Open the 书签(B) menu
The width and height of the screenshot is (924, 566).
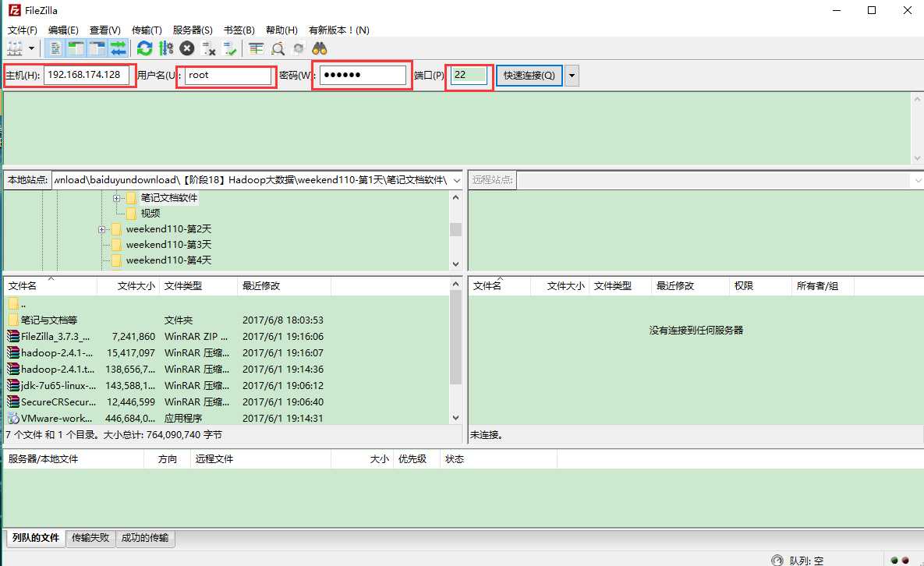(x=239, y=30)
